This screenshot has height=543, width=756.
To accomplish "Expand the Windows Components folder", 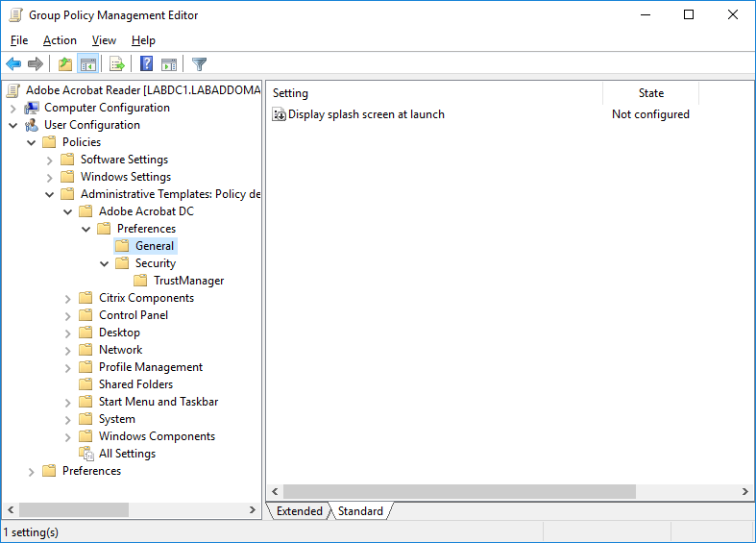I will point(67,437).
